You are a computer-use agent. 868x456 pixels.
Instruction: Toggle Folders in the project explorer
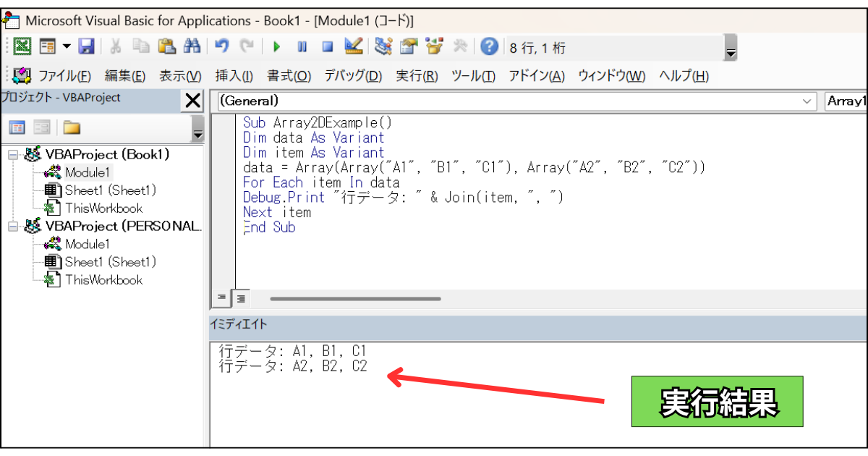pyautogui.click(x=72, y=128)
